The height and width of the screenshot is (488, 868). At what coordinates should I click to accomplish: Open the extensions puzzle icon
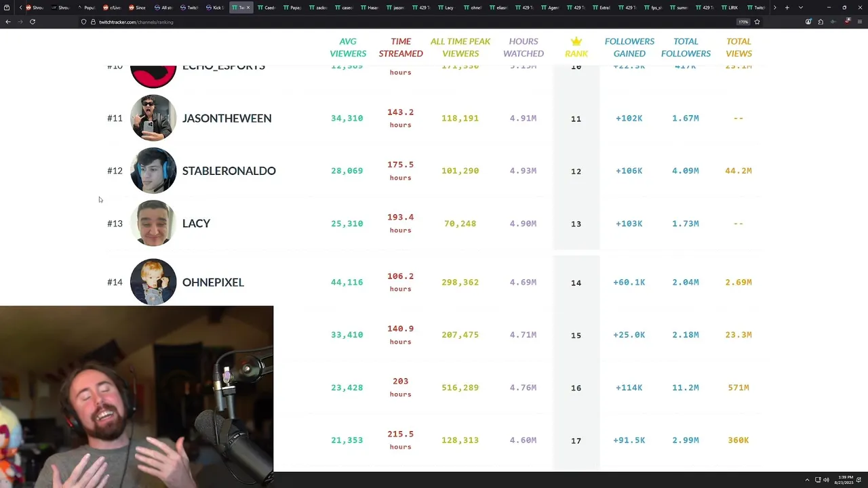(x=821, y=22)
